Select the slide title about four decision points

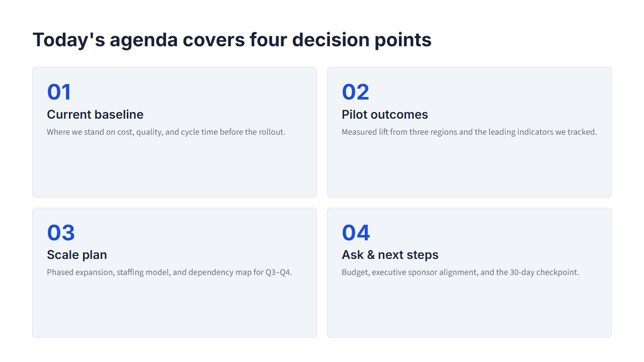(x=232, y=40)
